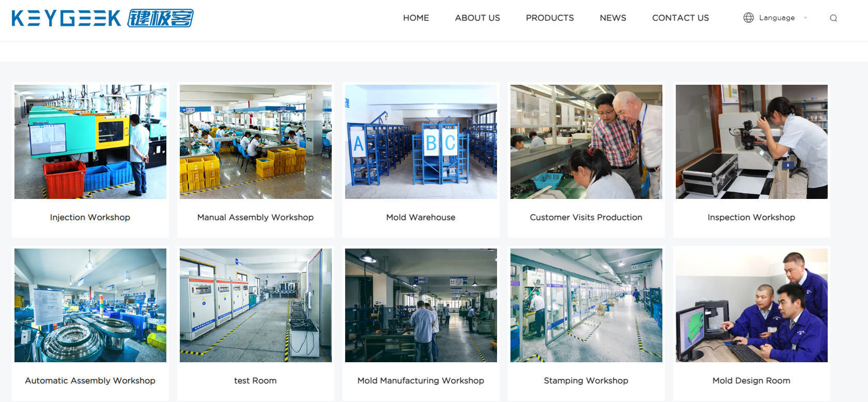Select the Mold Warehouse caption text

[x=421, y=218]
